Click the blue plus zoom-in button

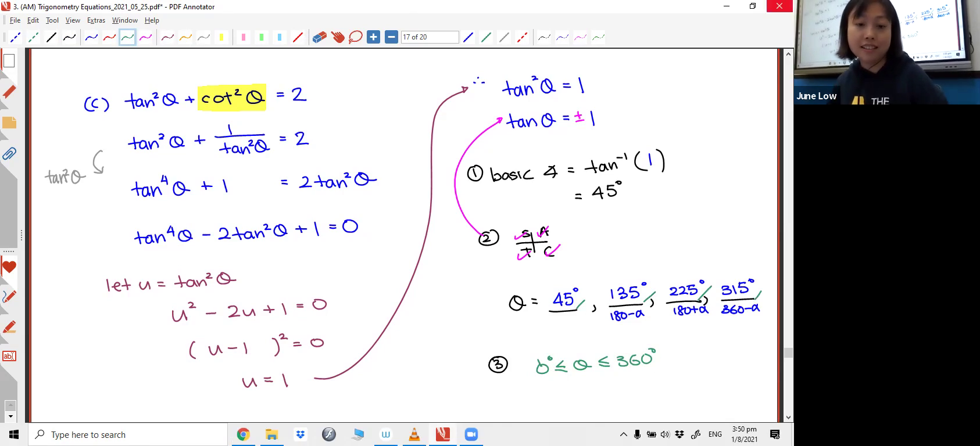tap(374, 37)
